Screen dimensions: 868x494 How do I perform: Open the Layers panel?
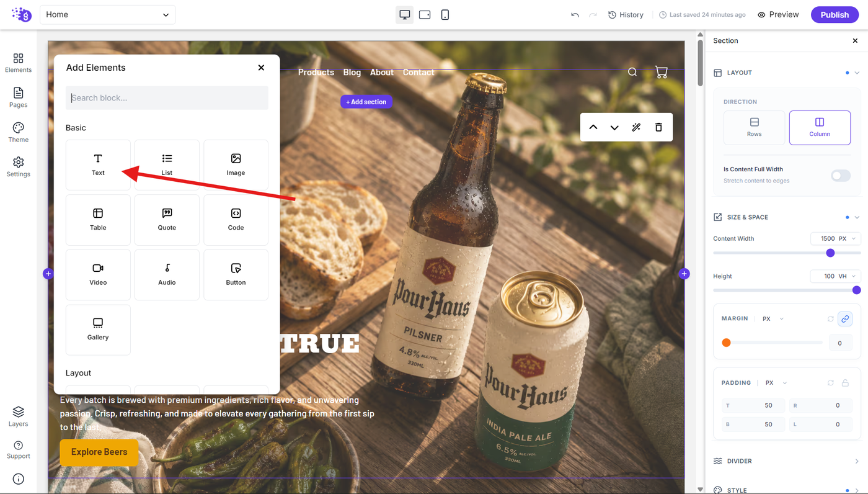tap(18, 416)
